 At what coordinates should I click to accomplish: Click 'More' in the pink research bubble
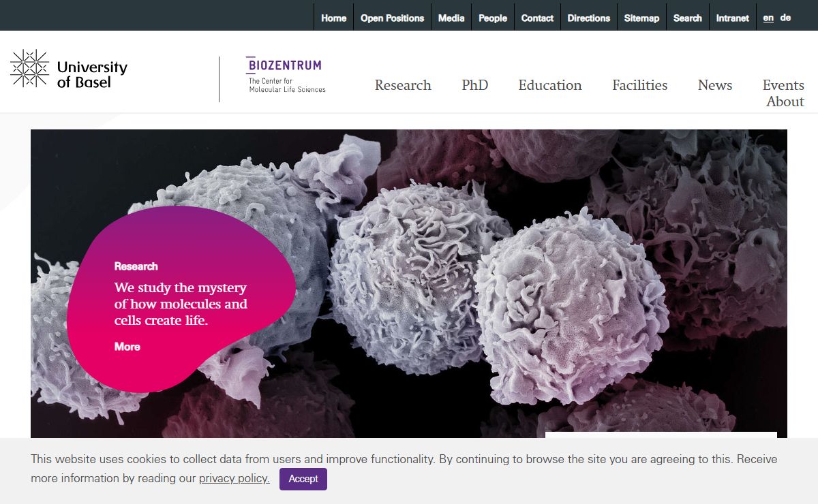tap(127, 347)
